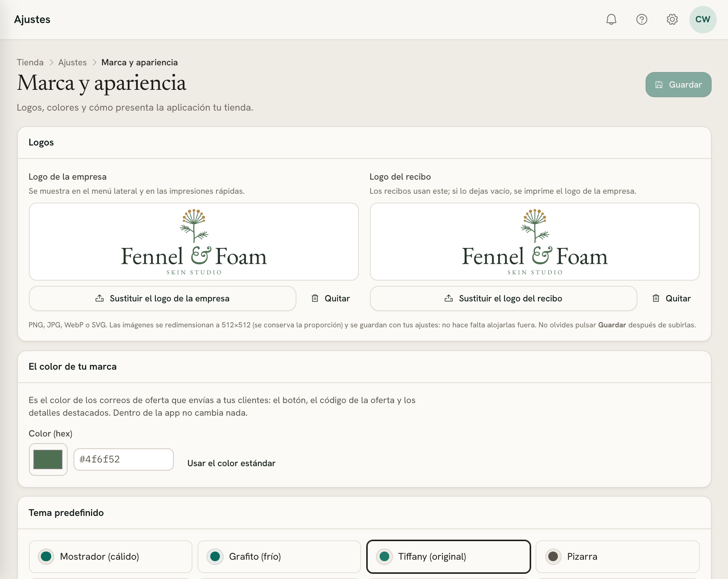
Task: Click the El color de tu marca heading
Action: coord(72,367)
